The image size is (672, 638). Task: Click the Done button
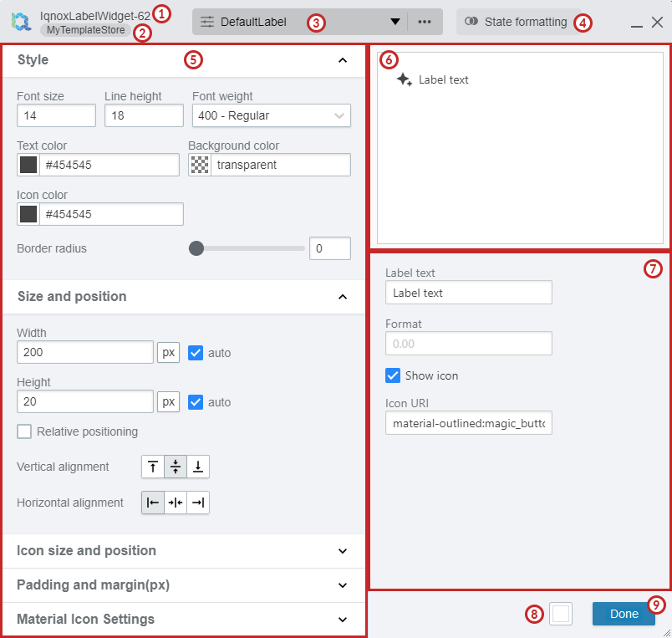click(x=624, y=613)
